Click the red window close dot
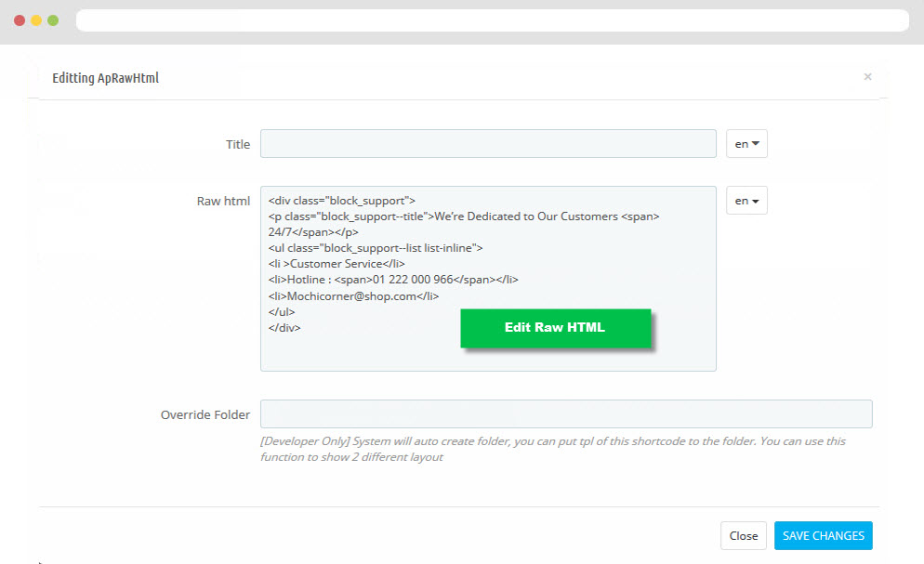924x564 pixels. (20, 20)
